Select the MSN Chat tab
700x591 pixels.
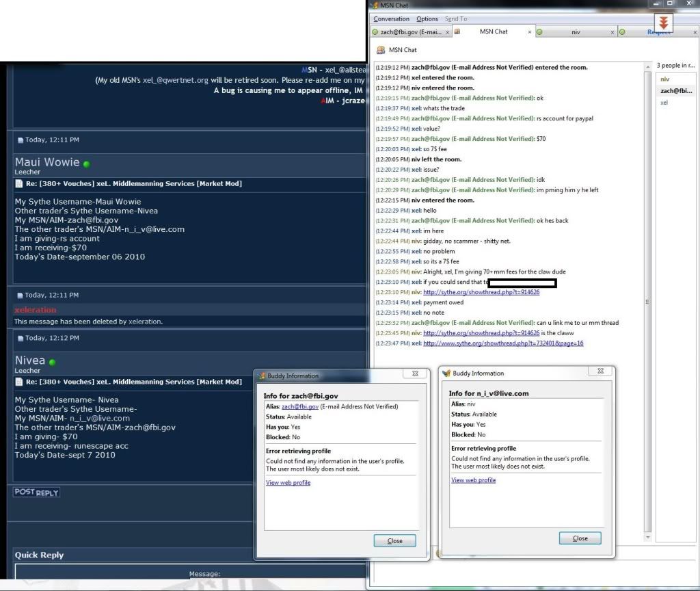click(x=494, y=31)
